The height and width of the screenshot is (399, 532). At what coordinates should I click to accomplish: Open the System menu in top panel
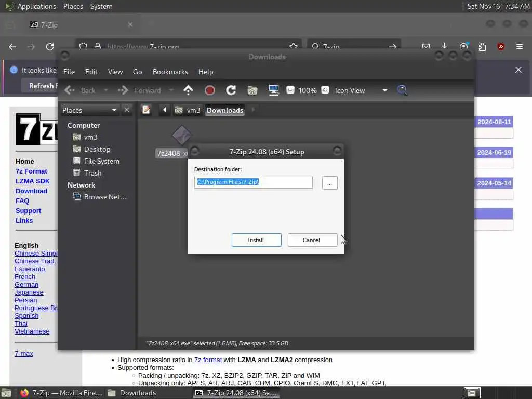click(x=101, y=6)
